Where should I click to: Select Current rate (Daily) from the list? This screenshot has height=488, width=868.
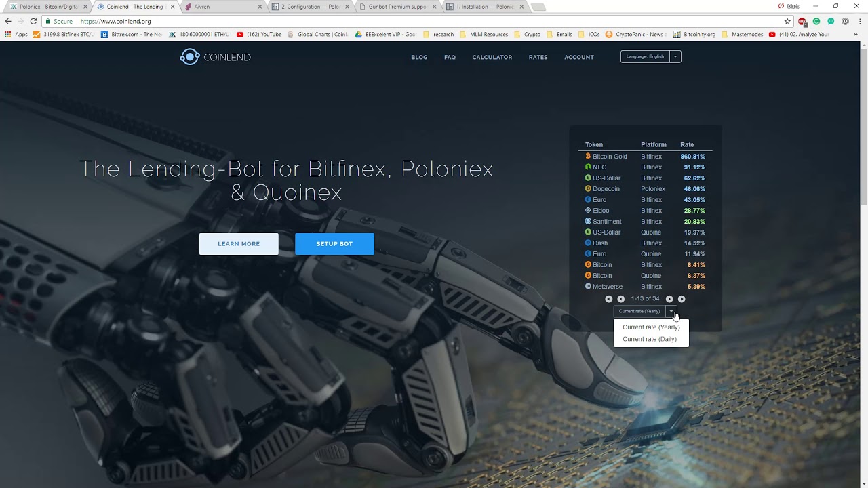pos(650,339)
